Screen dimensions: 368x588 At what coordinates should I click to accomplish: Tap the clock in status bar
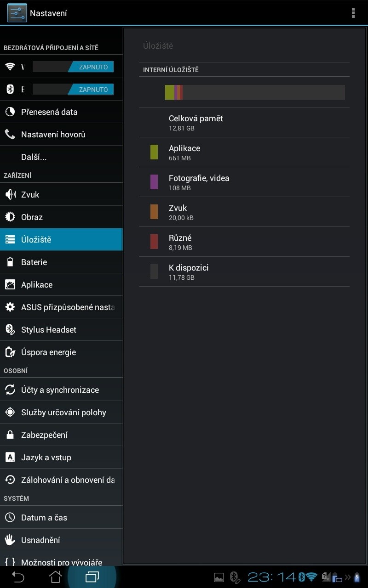[271, 577]
